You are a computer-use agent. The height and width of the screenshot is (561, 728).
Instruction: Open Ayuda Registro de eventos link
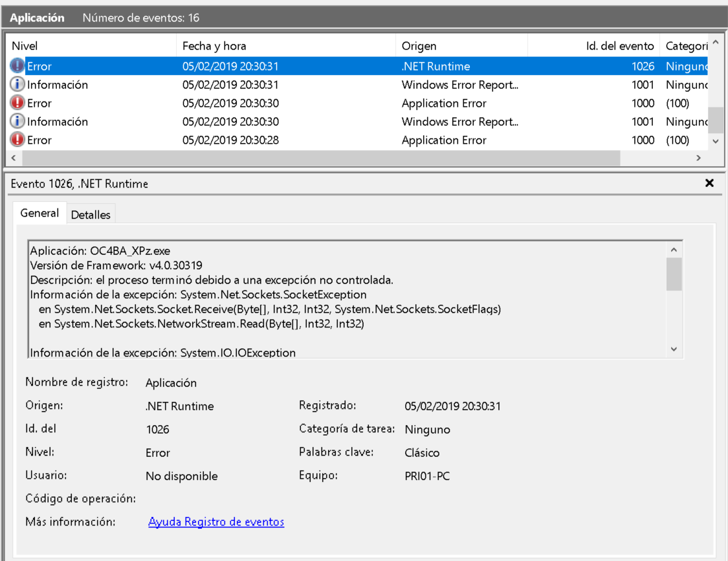[216, 522]
